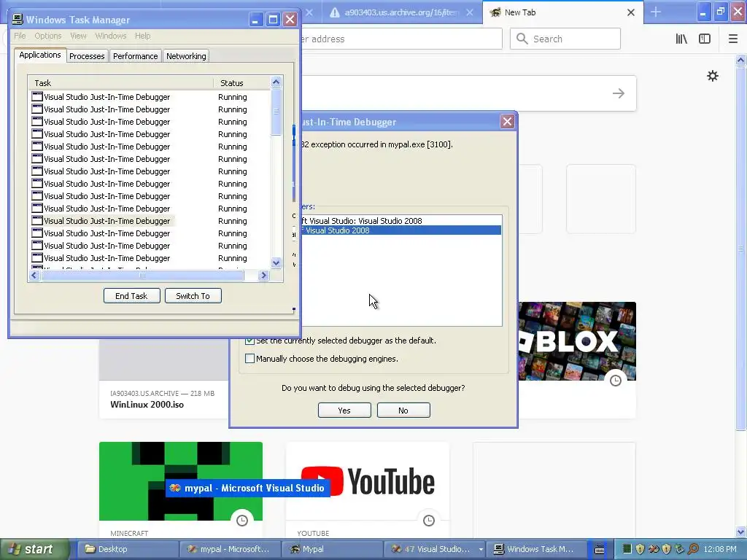Open the Task Manager File menu

click(20, 36)
